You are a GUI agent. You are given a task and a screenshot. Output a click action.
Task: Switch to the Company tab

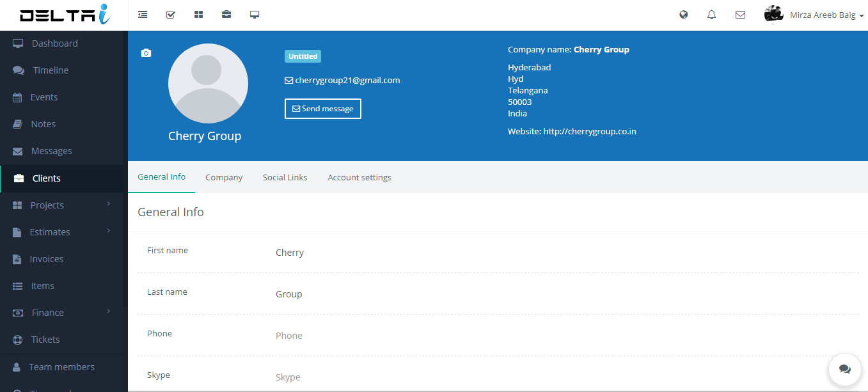(224, 177)
